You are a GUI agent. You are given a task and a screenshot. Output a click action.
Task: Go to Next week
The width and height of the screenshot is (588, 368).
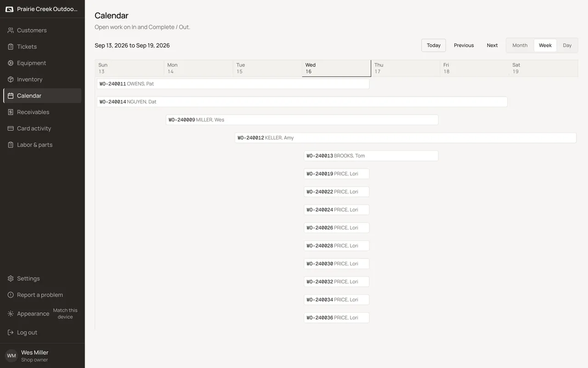[x=492, y=45]
